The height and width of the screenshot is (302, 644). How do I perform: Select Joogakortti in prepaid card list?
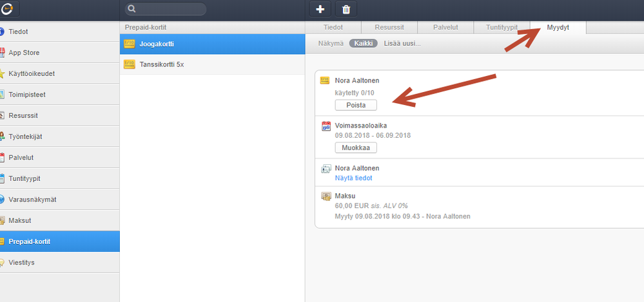click(x=212, y=44)
